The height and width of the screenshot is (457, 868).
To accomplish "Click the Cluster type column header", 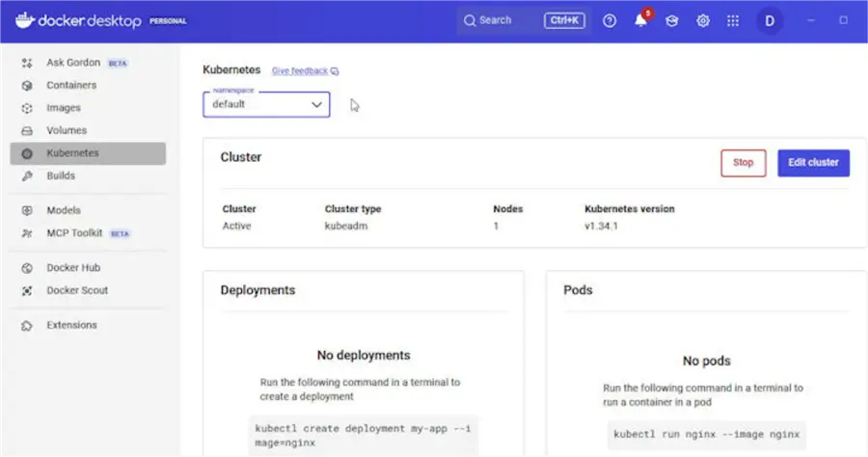I will [353, 208].
